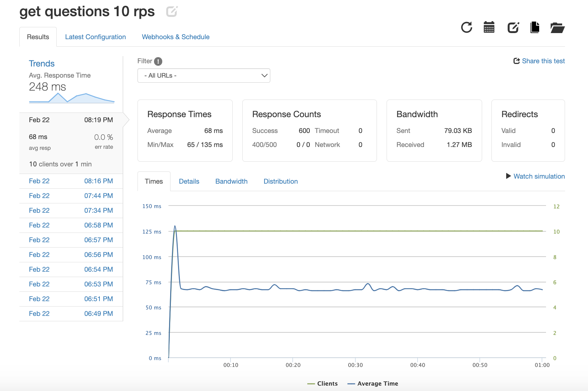Viewport: 588px width, 391px height.
Task: Open the Feb 22 06:54 PM result
Action: point(71,270)
